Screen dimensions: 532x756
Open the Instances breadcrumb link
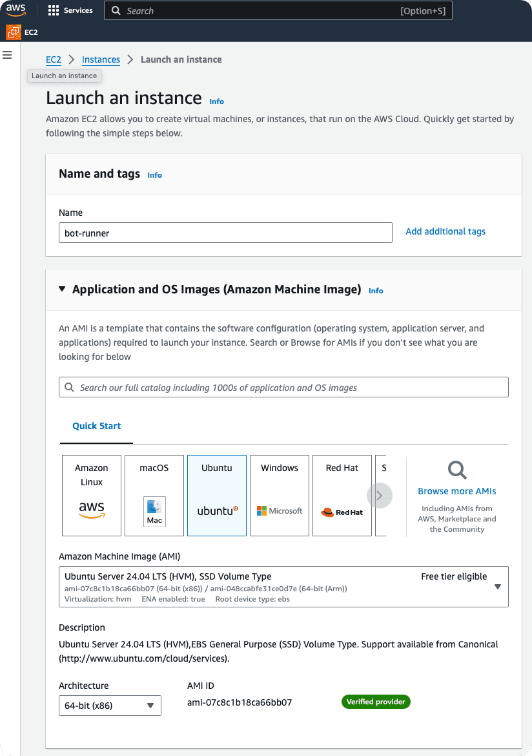(x=101, y=59)
